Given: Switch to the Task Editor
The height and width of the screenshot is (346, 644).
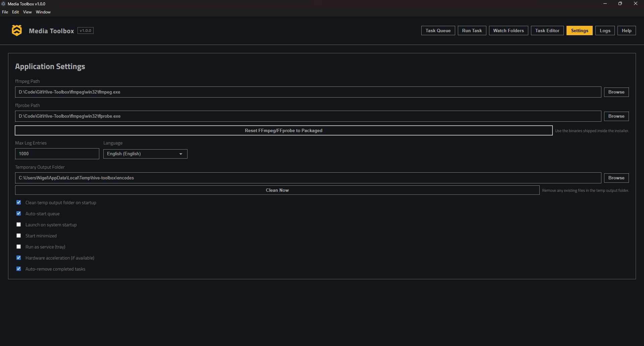Looking at the screenshot, I should (547, 31).
